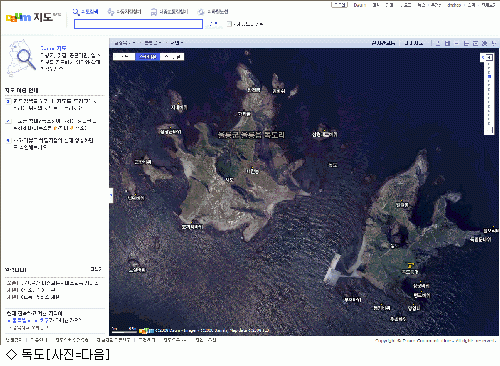Select the magnifier search tab above search box

coord(86,12)
